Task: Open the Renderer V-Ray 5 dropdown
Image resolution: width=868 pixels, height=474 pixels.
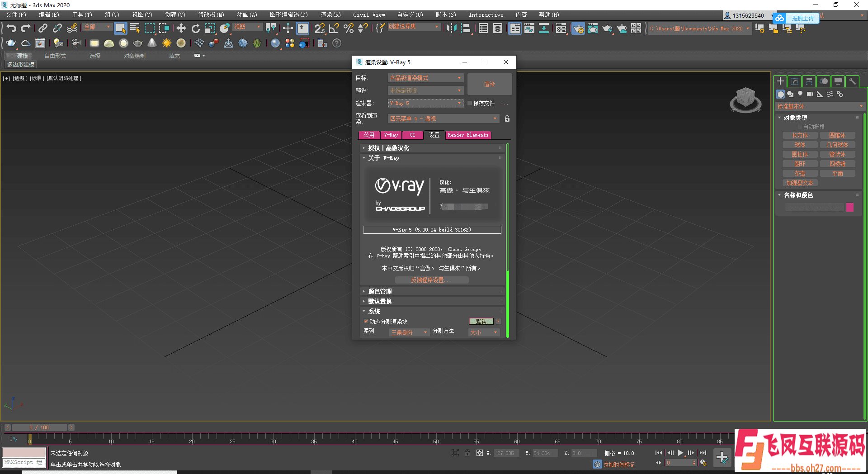Action: 425,103
